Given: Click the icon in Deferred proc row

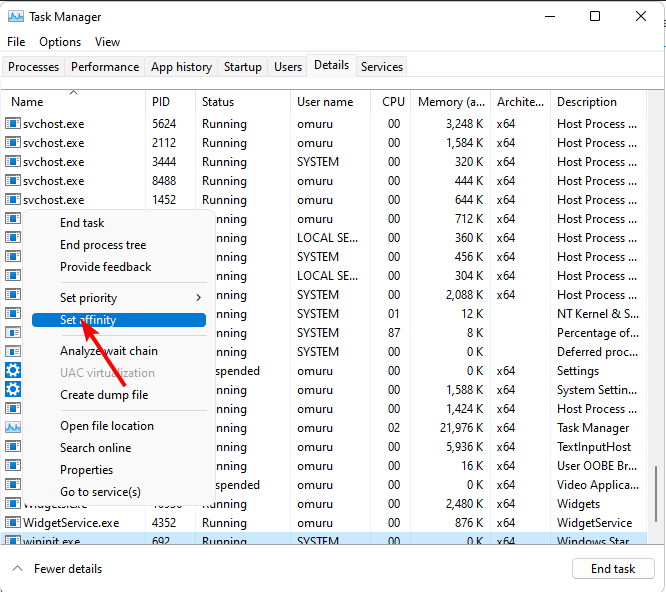Looking at the screenshot, I should coord(13,352).
